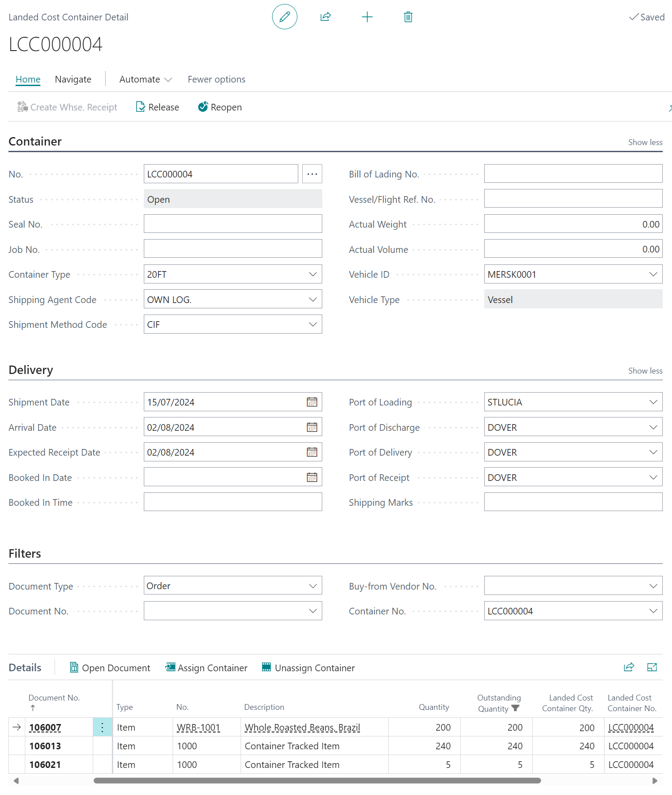Click the Assign Container action
The height and width of the screenshot is (795, 672).
206,668
